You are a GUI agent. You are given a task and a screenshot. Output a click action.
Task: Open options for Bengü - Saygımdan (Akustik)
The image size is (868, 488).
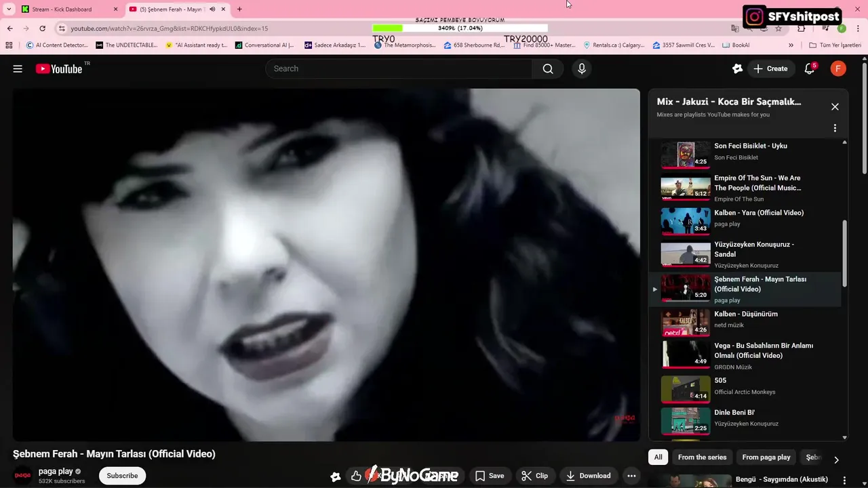coord(844,479)
